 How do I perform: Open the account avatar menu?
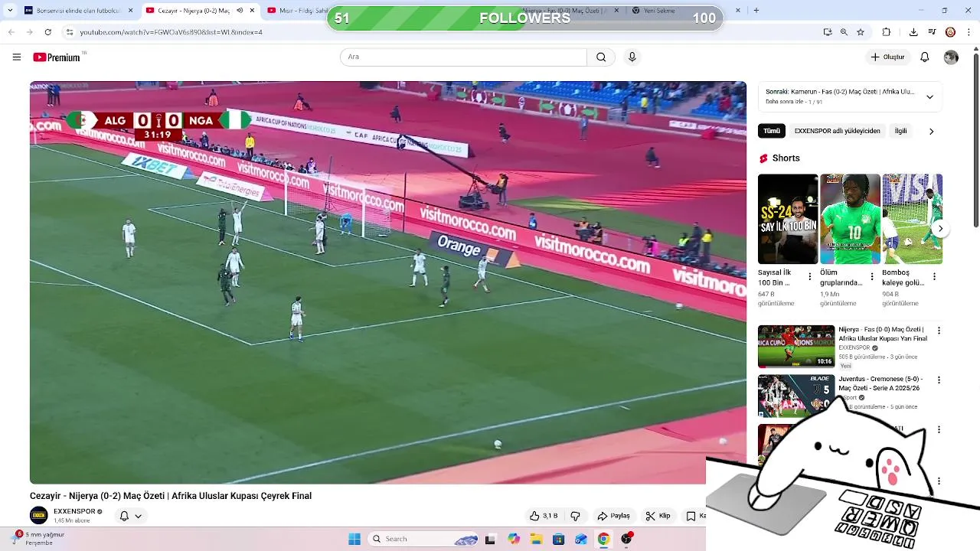(951, 57)
